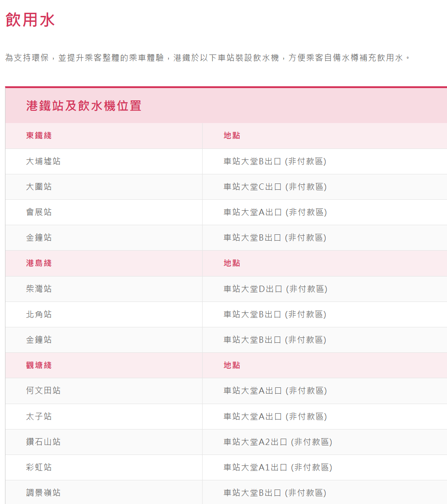This screenshot has width=447, height=504.
Task: Select the 北角站 station row
Action: (39, 314)
